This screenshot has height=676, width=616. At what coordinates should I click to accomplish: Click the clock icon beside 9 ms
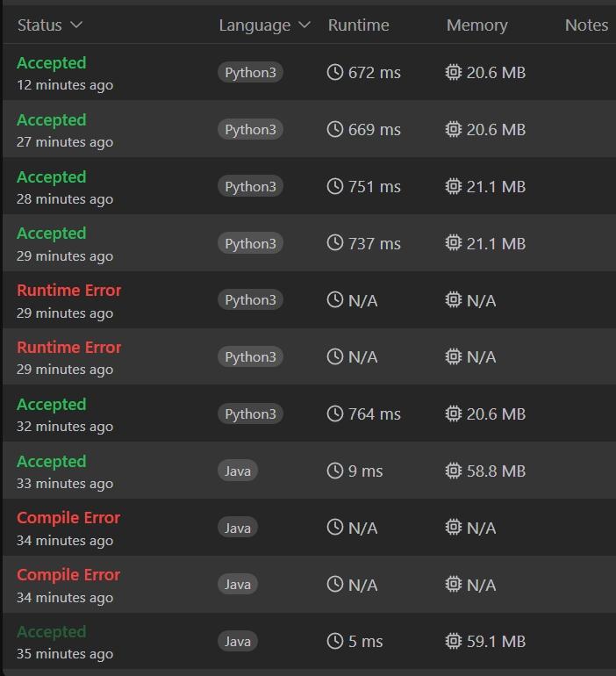click(334, 471)
